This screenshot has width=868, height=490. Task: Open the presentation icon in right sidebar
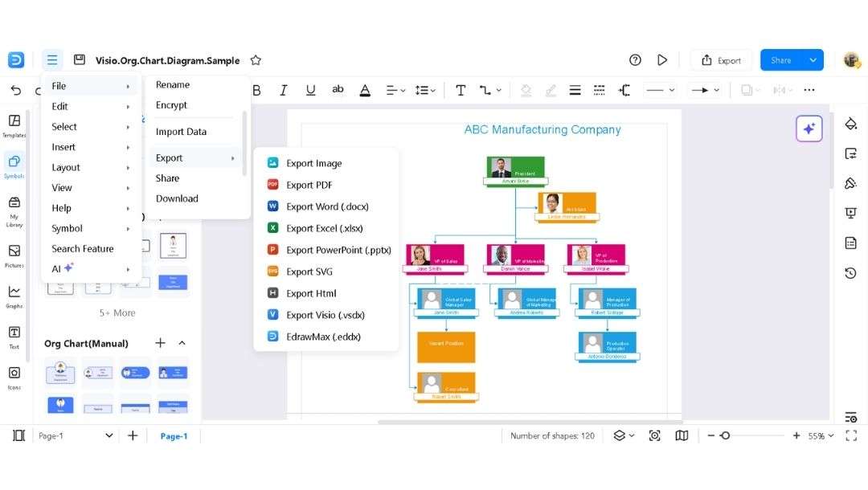click(851, 213)
